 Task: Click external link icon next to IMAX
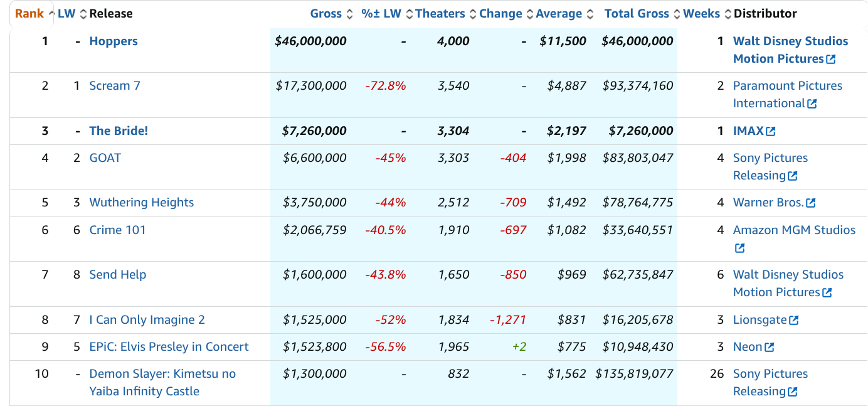point(771,131)
